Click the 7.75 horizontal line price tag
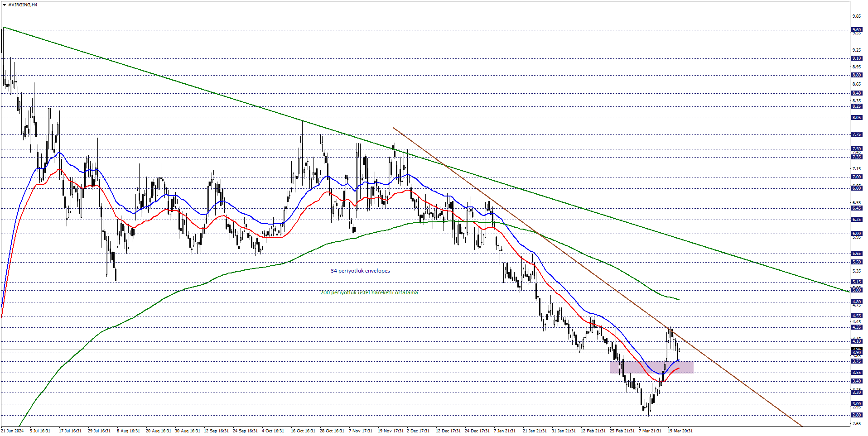This screenshot has width=868, height=436. (x=857, y=134)
